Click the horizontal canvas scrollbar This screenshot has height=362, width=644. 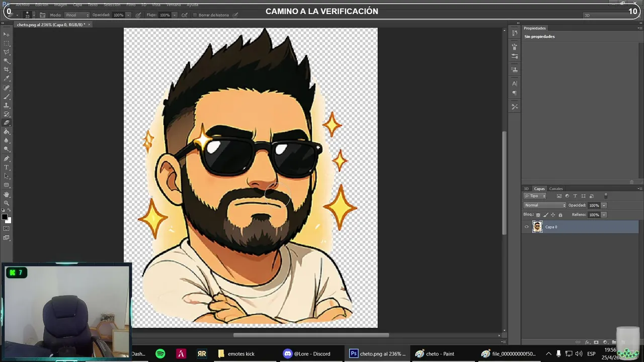(311, 335)
